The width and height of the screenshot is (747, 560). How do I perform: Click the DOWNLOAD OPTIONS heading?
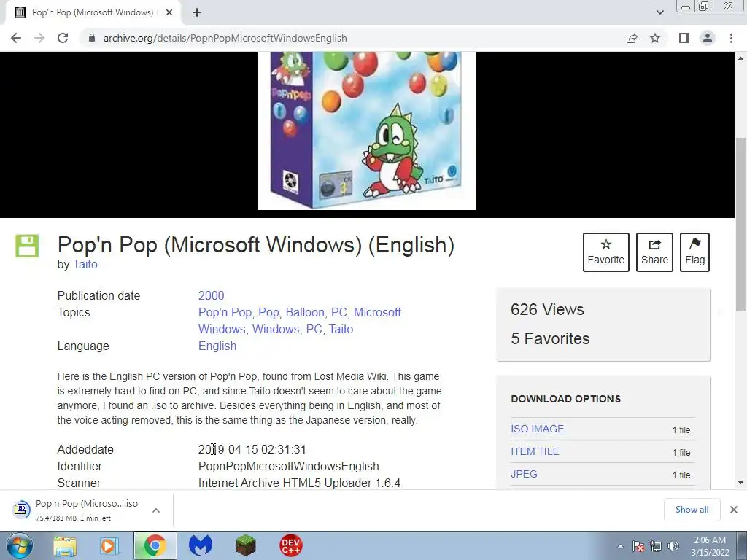click(565, 399)
